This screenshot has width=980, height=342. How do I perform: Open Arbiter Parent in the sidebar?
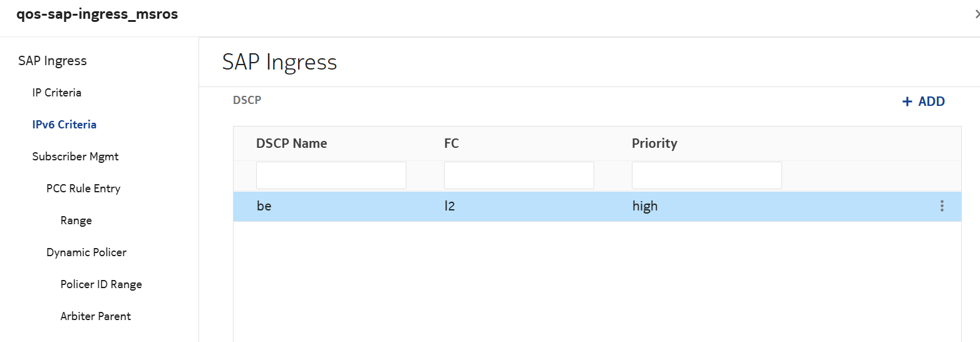(x=96, y=316)
